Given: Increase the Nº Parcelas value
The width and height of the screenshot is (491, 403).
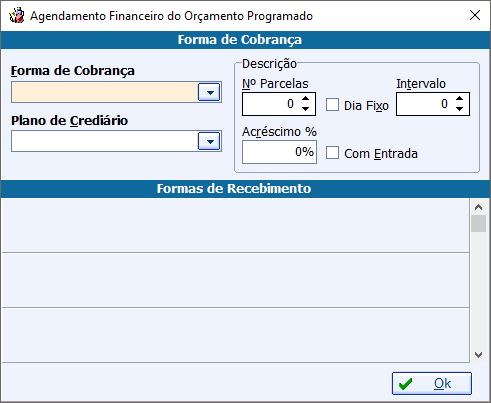Looking at the screenshot, I should coord(305,99).
